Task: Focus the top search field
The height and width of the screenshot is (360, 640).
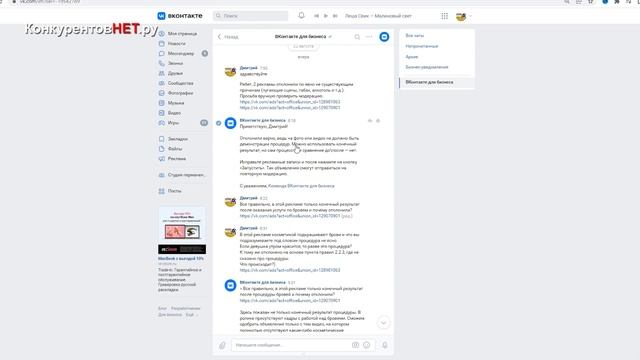Action: coord(251,16)
